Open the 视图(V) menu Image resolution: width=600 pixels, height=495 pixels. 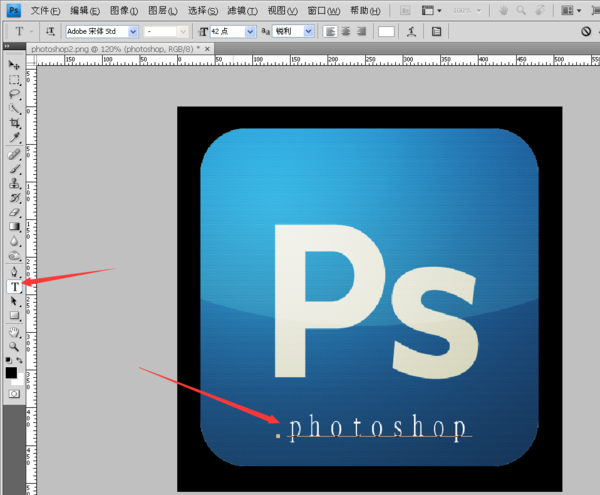[282, 11]
